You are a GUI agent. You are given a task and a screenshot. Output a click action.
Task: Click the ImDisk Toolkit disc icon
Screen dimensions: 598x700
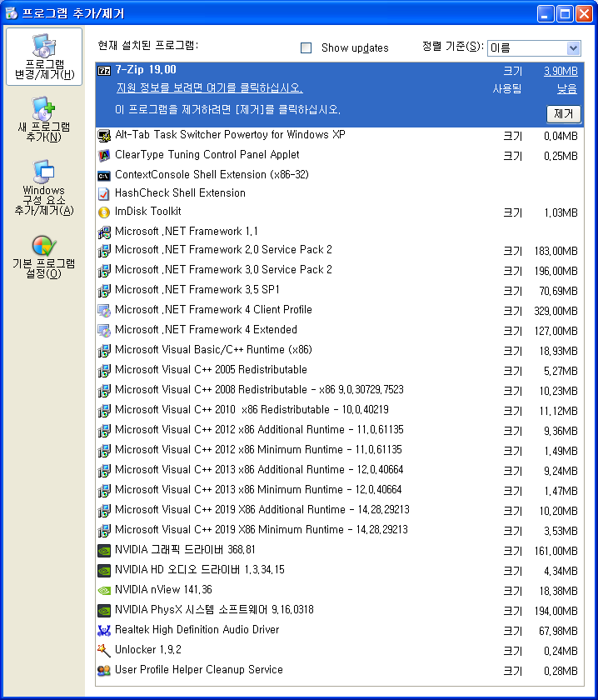point(104,212)
